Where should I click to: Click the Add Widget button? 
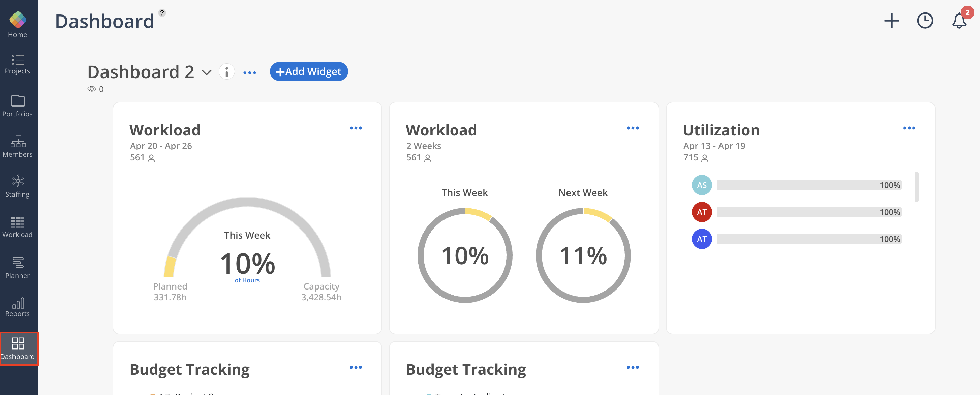tap(309, 71)
